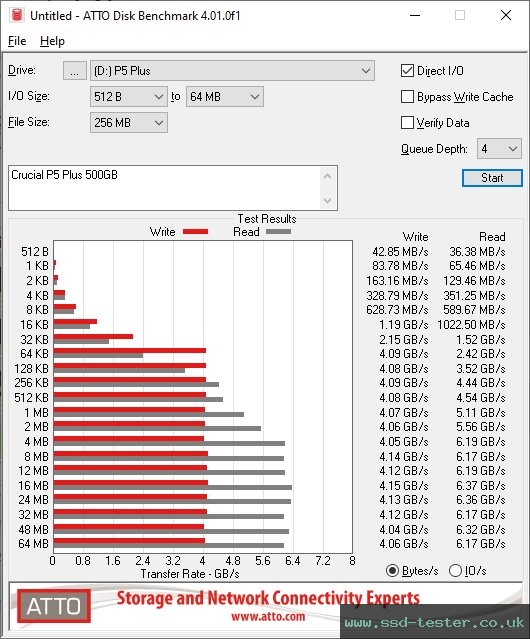The image size is (530, 639).
Task: Select the Bytes/s radio button
Action: point(392,571)
